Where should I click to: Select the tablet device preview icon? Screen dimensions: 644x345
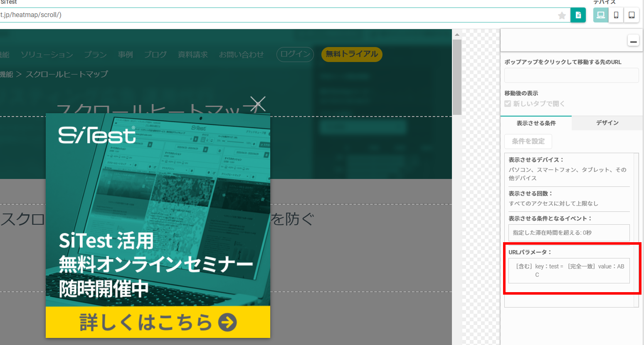[632, 15]
